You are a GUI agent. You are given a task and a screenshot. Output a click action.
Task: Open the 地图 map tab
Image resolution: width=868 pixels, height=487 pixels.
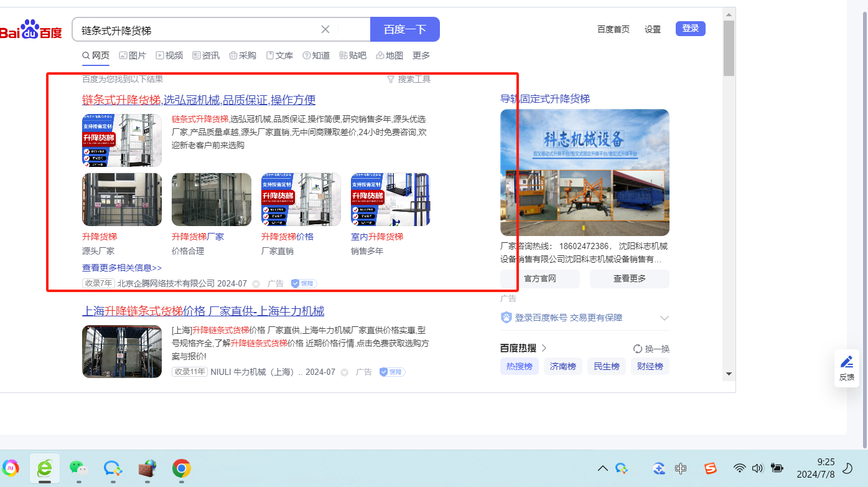tap(390, 55)
